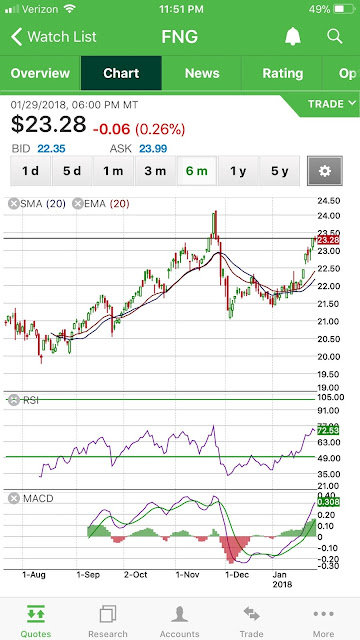The height and width of the screenshot is (640, 360).
Task: Tap the cellular signal bars icon
Action: [12, 9]
